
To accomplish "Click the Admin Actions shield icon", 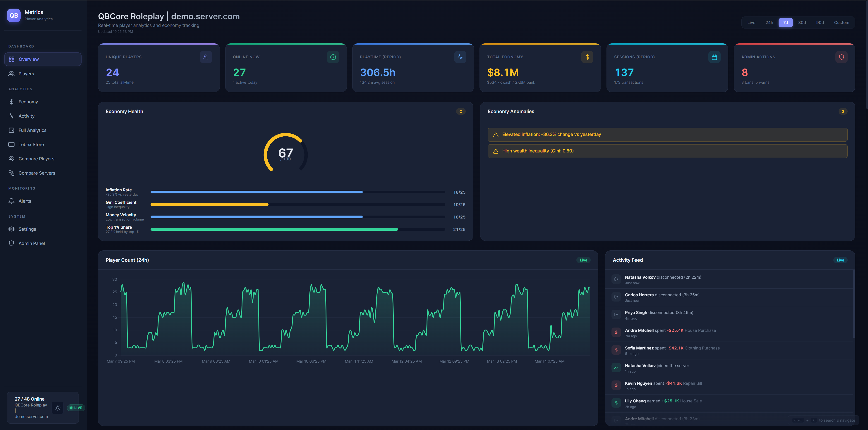I will pyautogui.click(x=841, y=57).
